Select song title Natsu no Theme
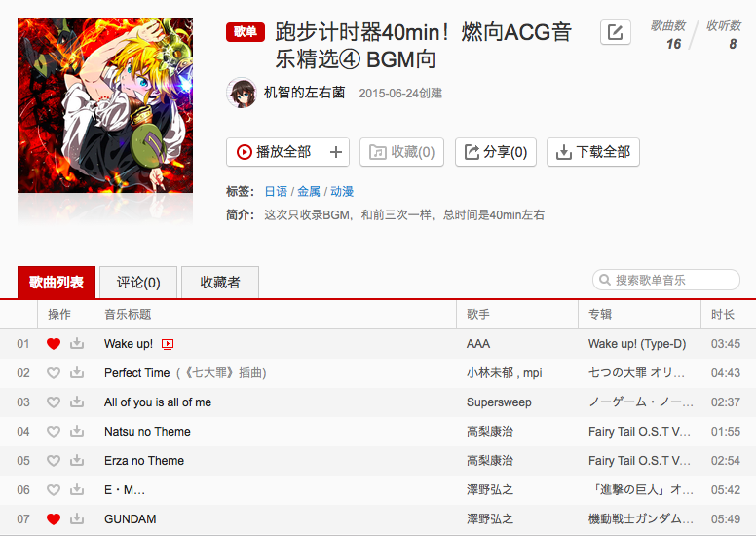The width and height of the screenshot is (756, 536). pos(147,432)
